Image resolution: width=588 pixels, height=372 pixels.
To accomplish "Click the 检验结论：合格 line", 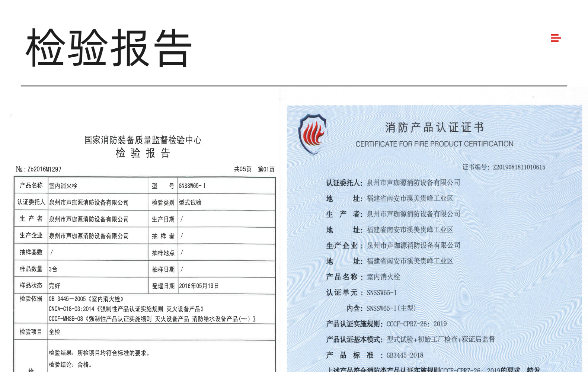I will coord(70,365).
